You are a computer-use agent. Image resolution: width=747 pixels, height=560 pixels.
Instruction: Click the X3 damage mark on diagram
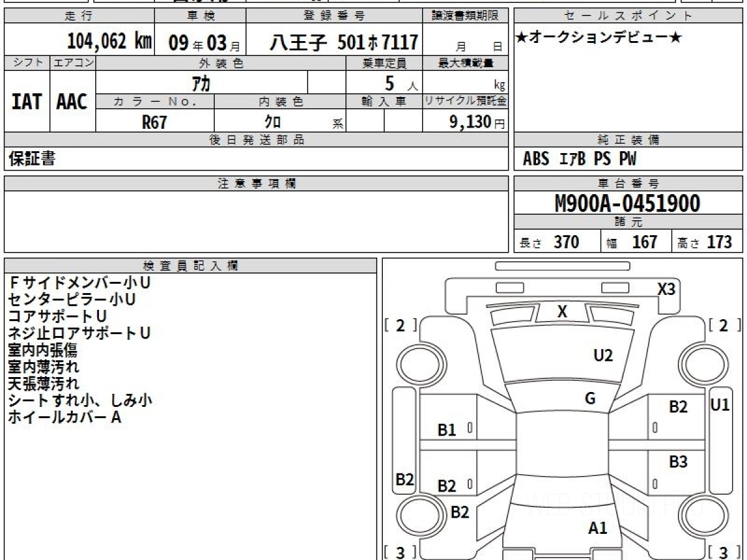click(666, 289)
